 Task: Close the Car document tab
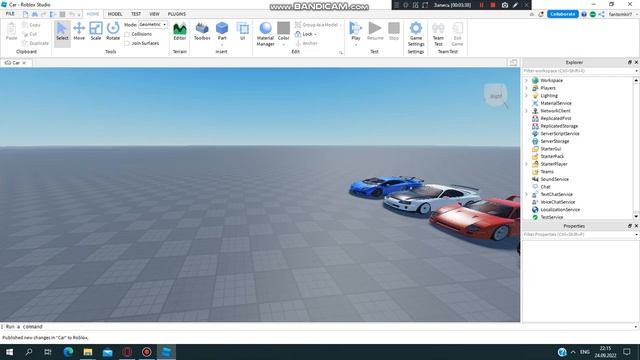pyautogui.click(x=24, y=63)
